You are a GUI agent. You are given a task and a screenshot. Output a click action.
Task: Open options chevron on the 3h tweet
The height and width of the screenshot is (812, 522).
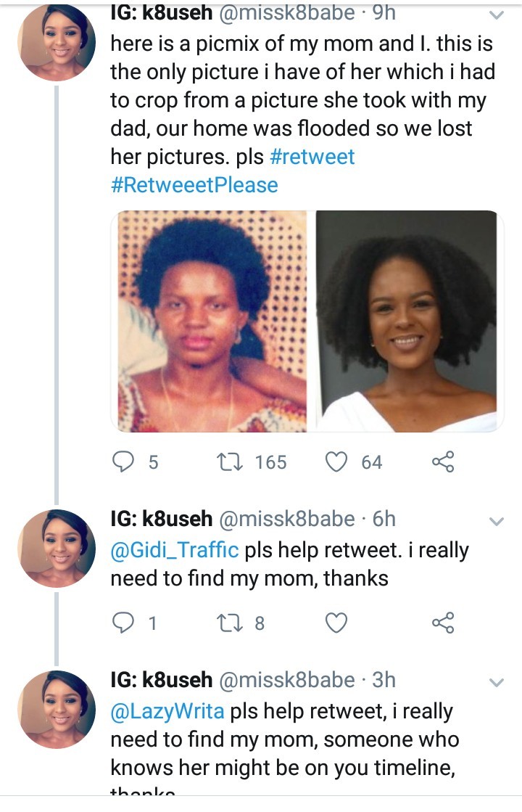[x=497, y=682]
